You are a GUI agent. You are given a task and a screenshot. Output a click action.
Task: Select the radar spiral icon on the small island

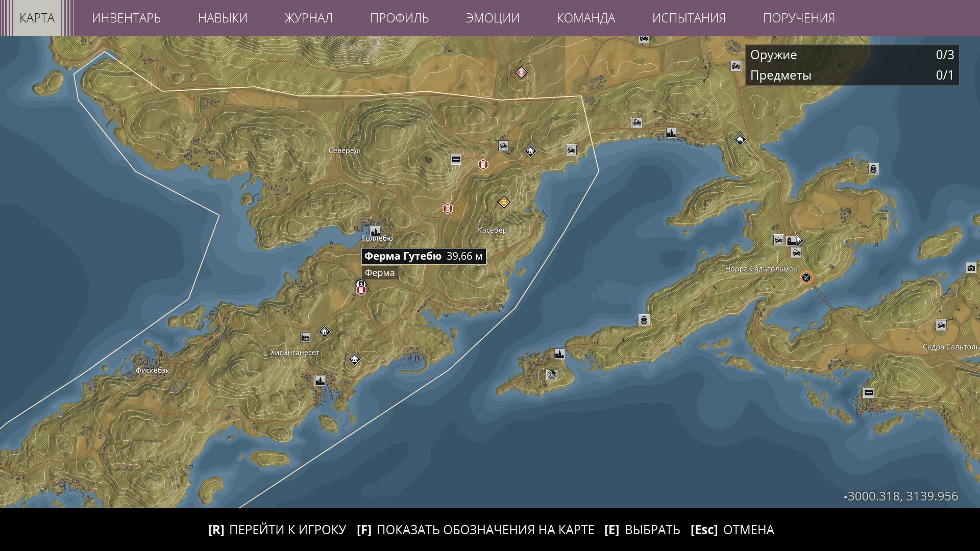click(x=551, y=375)
